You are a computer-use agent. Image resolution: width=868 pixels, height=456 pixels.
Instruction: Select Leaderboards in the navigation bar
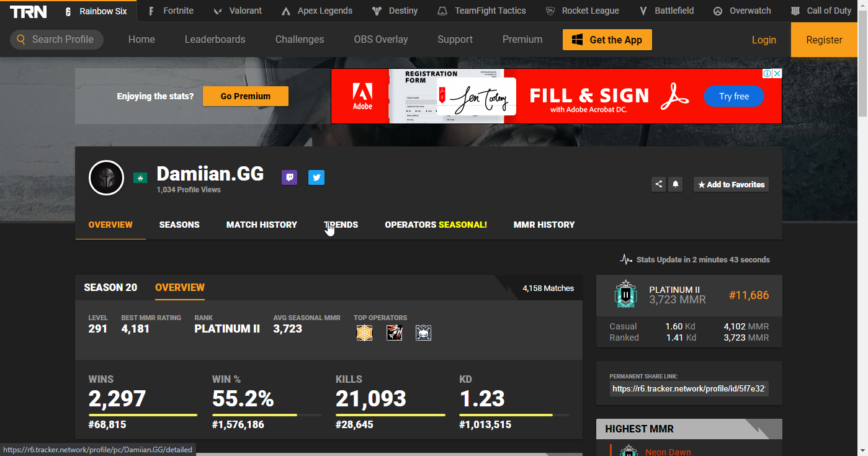point(215,40)
